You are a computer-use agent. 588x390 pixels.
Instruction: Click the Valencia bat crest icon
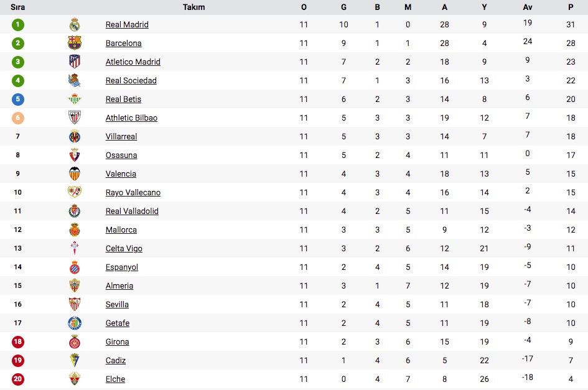pos(75,174)
